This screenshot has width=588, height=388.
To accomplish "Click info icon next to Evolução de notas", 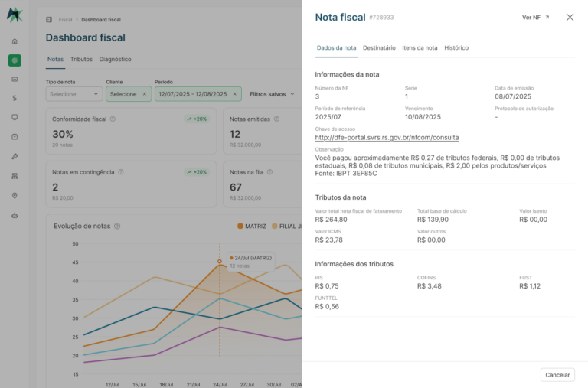I will [x=117, y=226].
